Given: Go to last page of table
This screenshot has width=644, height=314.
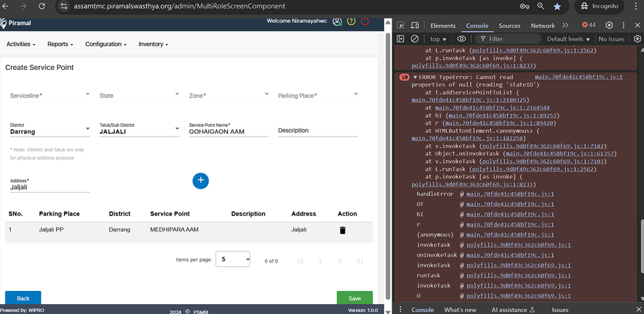Looking at the screenshot, I should point(360,261).
